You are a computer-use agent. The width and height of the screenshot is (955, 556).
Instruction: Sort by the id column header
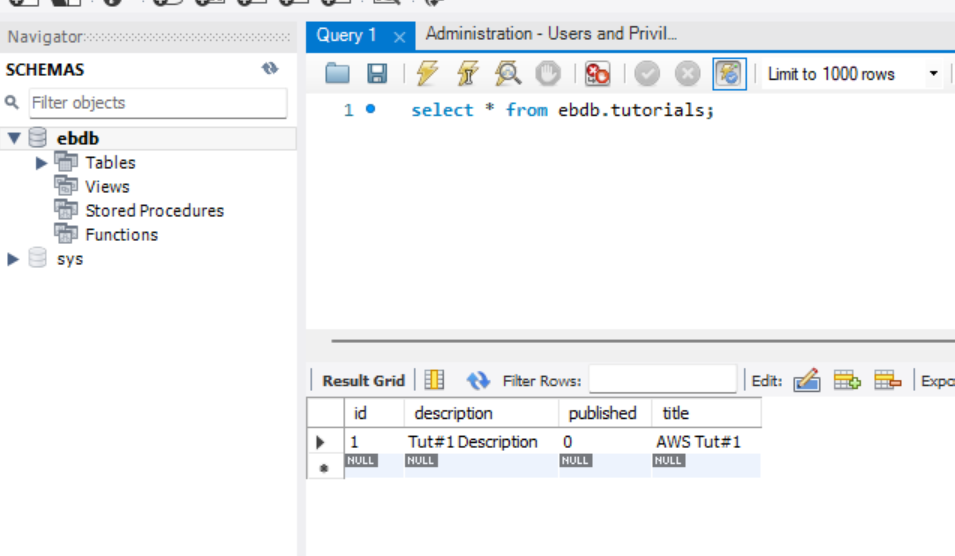coord(373,413)
